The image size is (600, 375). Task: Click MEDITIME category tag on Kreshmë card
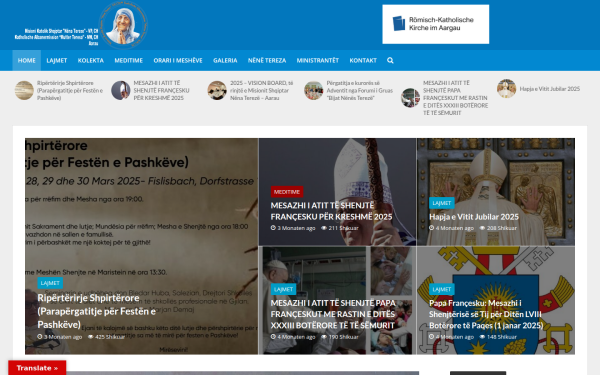pyautogui.click(x=287, y=192)
